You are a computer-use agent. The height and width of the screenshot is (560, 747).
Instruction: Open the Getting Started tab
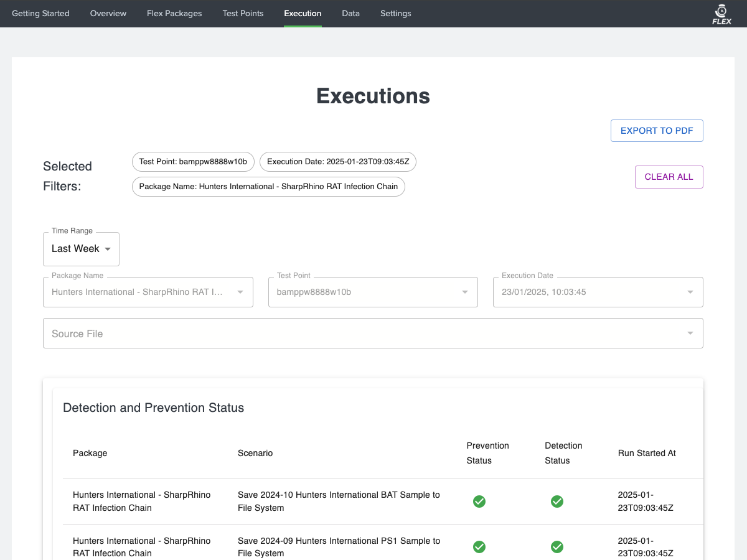[40, 13]
